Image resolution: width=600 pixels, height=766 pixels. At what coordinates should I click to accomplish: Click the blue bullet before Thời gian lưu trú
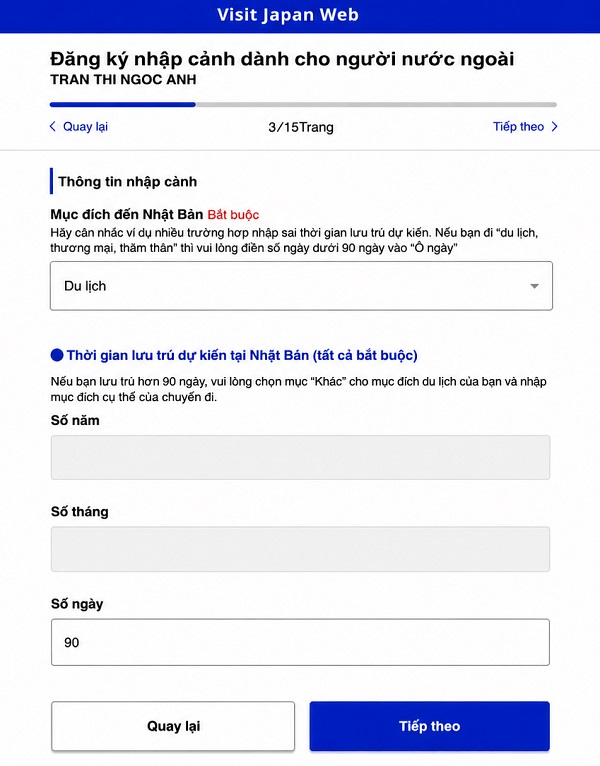[57, 355]
